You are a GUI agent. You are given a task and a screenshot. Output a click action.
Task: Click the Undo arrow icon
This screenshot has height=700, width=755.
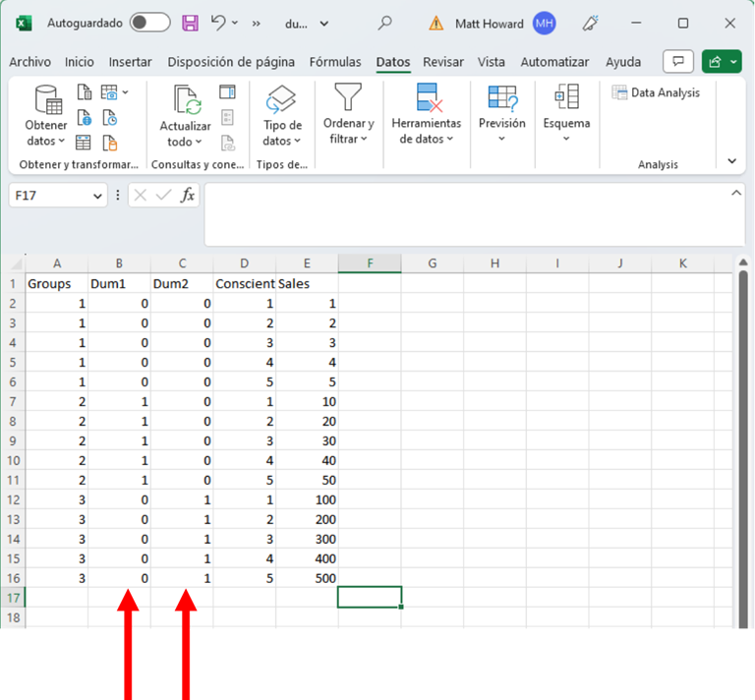pos(218,23)
